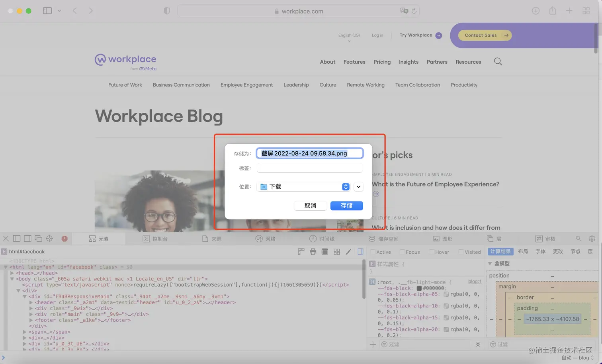Click the print media styles printer icon
Screen dimensions: 602x364
pos(313,252)
